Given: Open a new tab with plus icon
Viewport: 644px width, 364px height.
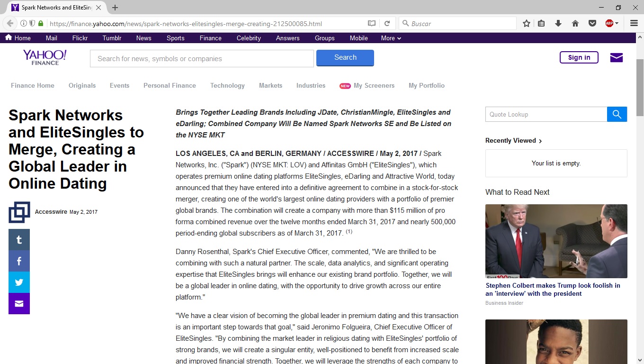Looking at the screenshot, I should [x=115, y=8].
